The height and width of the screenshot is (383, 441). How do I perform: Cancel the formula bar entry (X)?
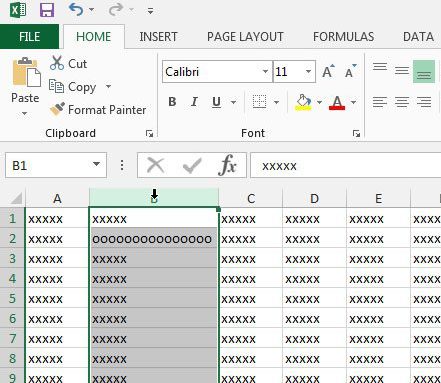pos(155,165)
